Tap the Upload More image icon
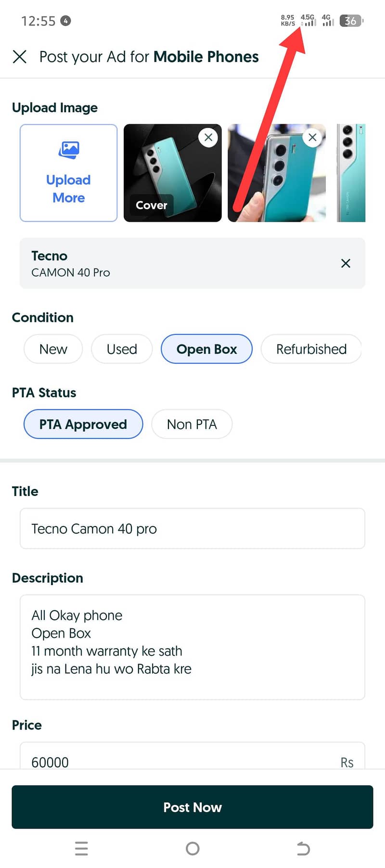The height and width of the screenshot is (868, 385). pos(68,151)
